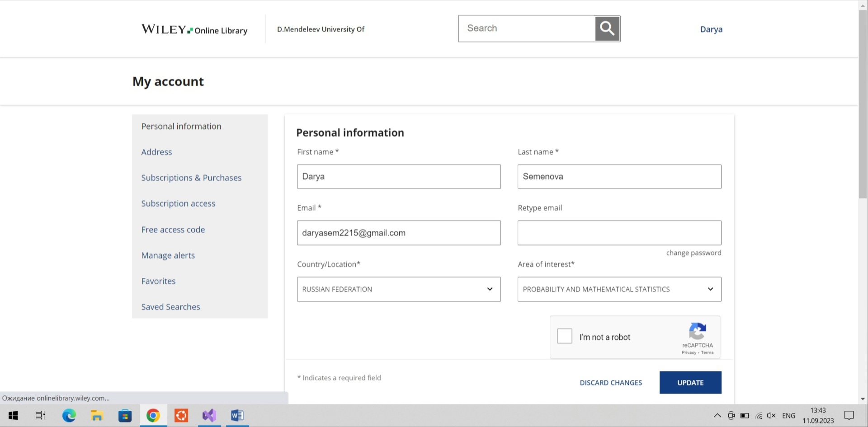The height and width of the screenshot is (427, 868).
Task: Launch Microsoft Edge from the taskbar
Action: point(69,415)
